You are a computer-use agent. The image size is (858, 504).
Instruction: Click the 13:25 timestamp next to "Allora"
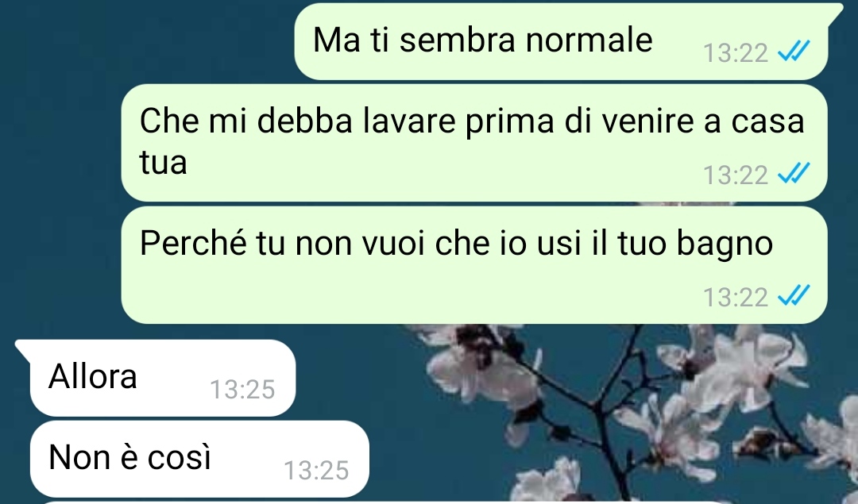pyautogui.click(x=242, y=390)
